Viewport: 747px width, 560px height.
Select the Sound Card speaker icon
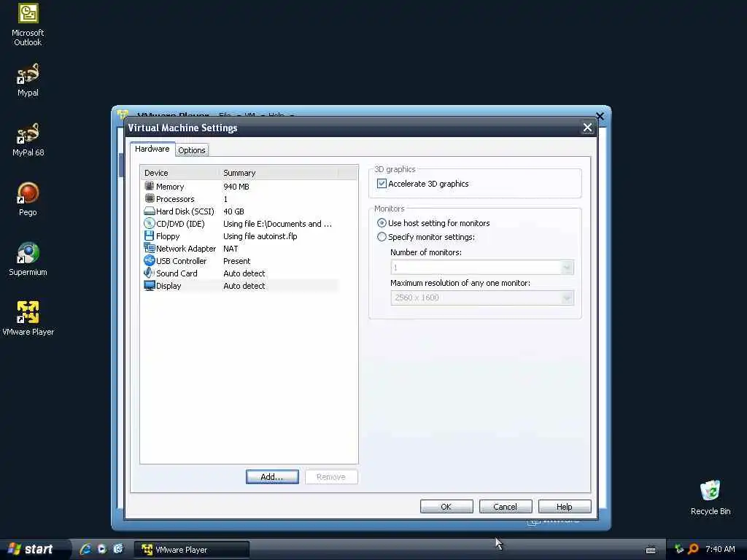[149, 273]
